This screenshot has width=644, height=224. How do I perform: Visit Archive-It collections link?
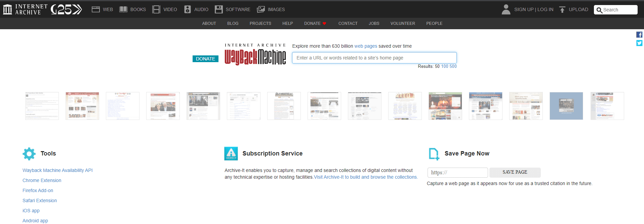click(366, 177)
